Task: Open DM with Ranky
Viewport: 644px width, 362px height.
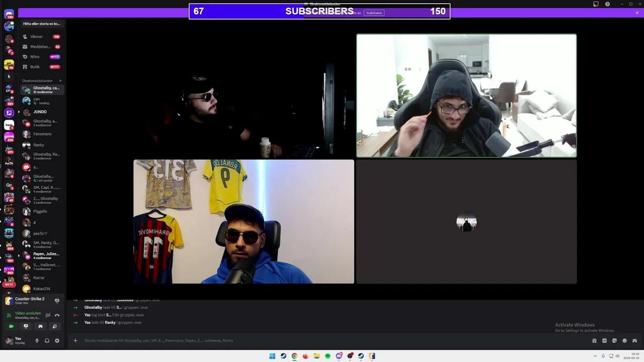Action: coord(42,145)
